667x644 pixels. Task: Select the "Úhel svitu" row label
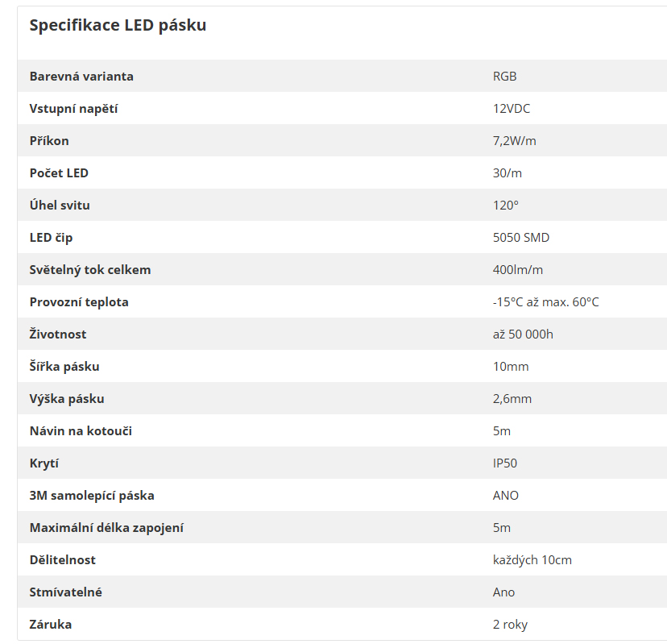(x=60, y=206)
